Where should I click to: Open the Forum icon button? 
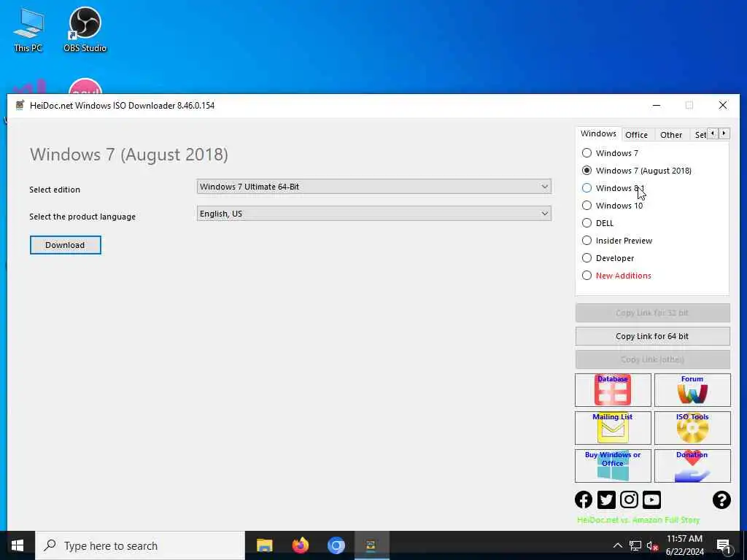point(692,390)
